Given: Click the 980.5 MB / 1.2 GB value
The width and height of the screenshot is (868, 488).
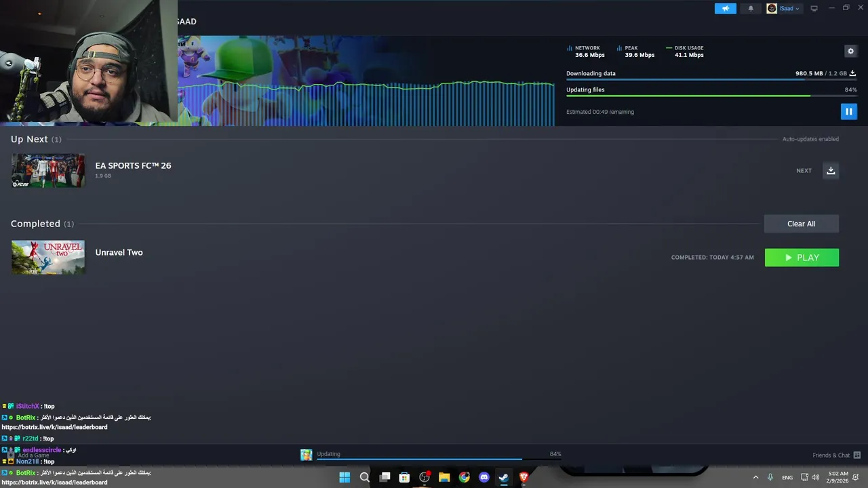Looking at the screenshot, I should [821, 73].
